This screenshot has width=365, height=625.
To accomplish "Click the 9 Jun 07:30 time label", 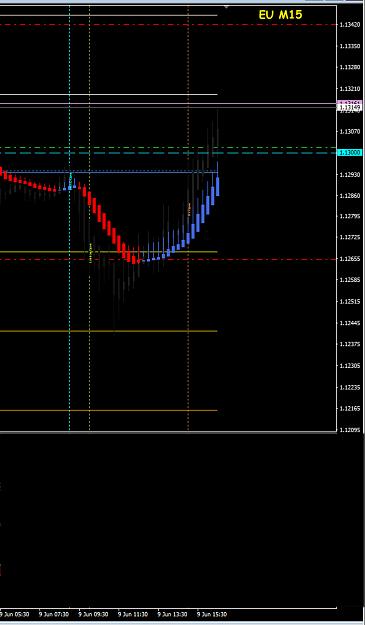I will click(54, 615).
